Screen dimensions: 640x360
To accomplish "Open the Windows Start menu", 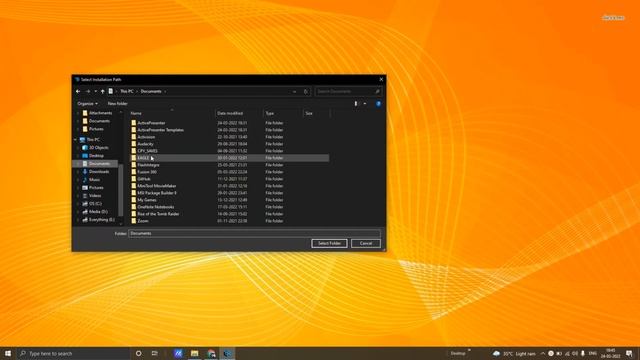I will point(8,353).
